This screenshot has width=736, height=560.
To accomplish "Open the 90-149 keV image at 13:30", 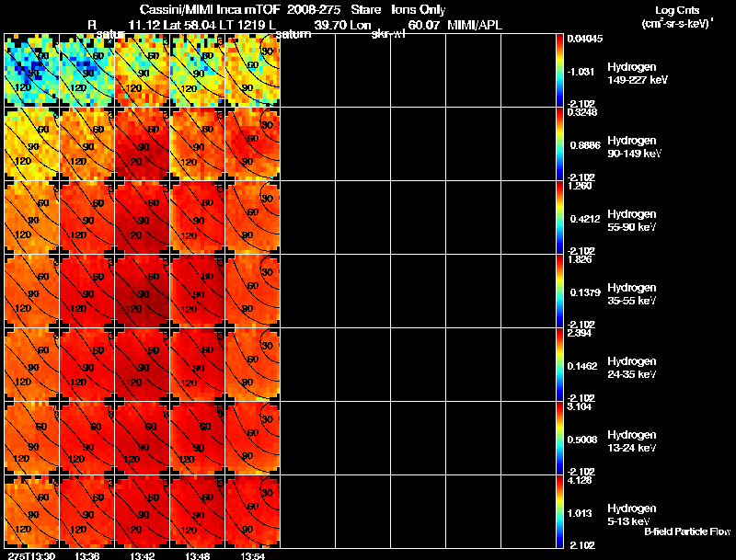I will click(x=32, y=143).
